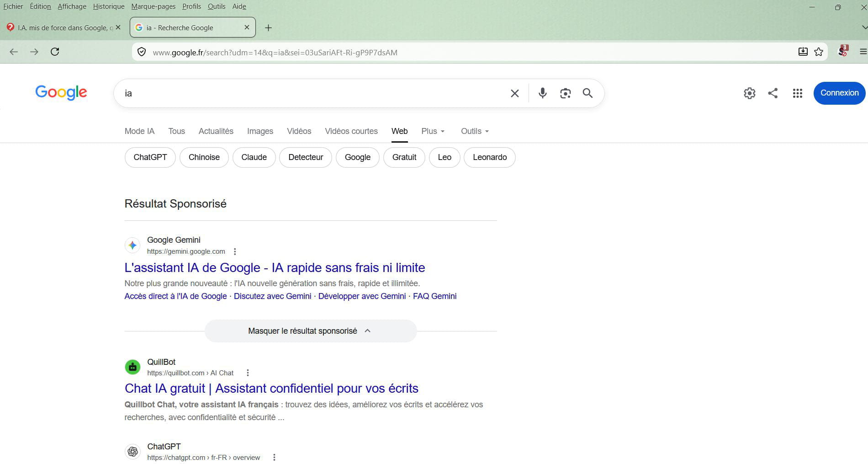This screenshot has height=464, width=868.
Task: Open the Édition menu
Action: 40,6
